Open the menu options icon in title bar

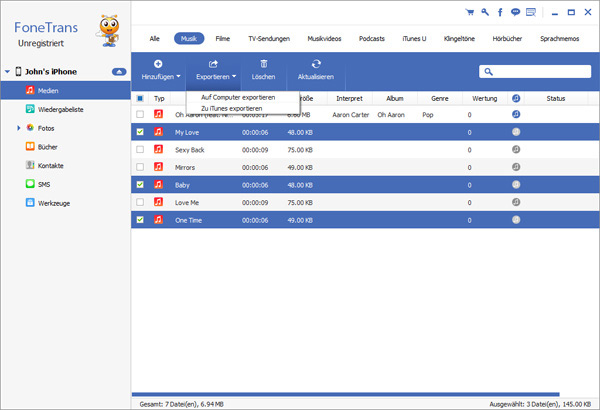point(531,12)
